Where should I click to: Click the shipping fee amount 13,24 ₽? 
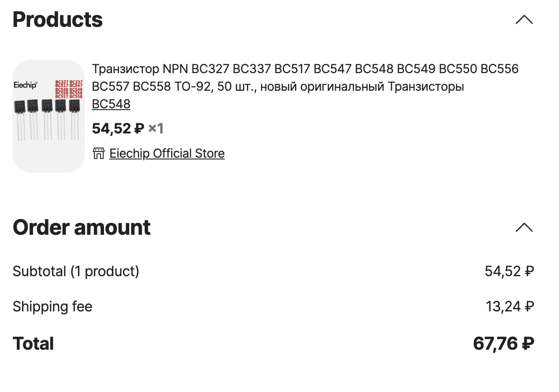(510, 307)
